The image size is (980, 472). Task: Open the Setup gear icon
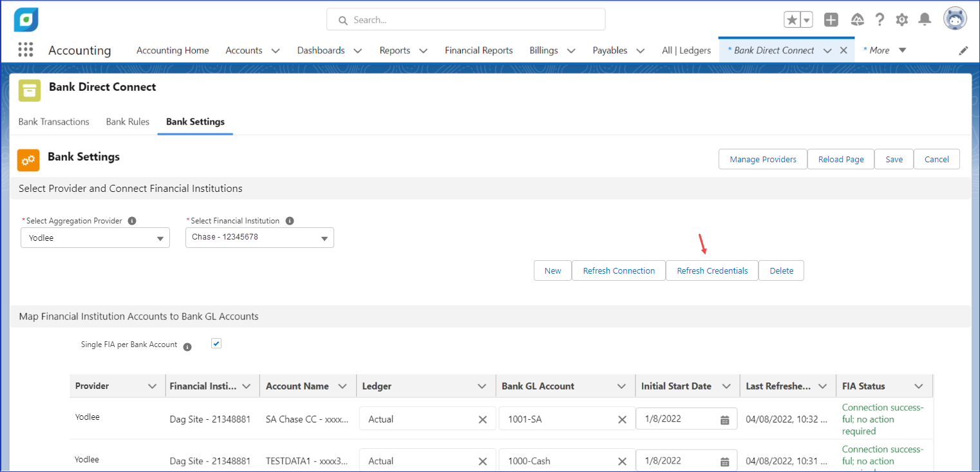(902, 20)
